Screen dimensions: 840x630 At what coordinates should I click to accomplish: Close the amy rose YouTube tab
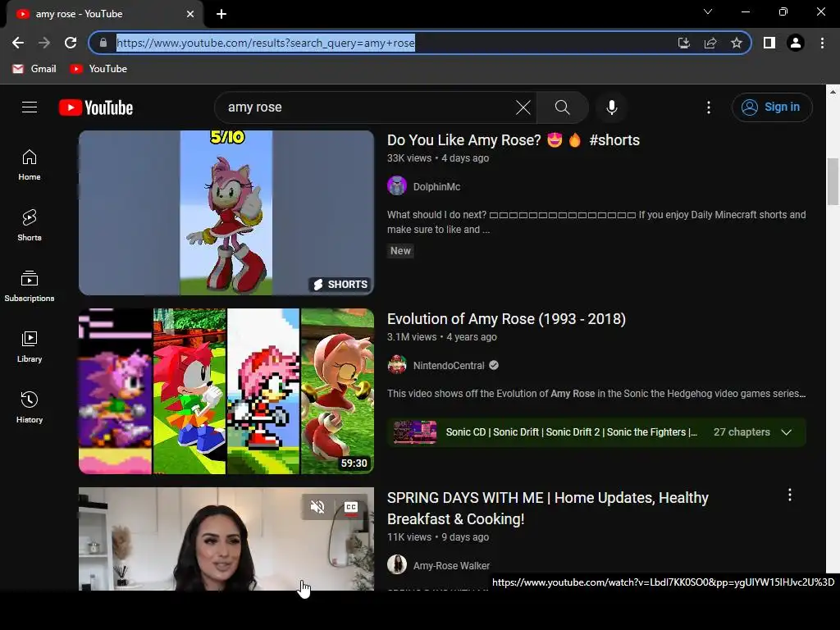190,14
